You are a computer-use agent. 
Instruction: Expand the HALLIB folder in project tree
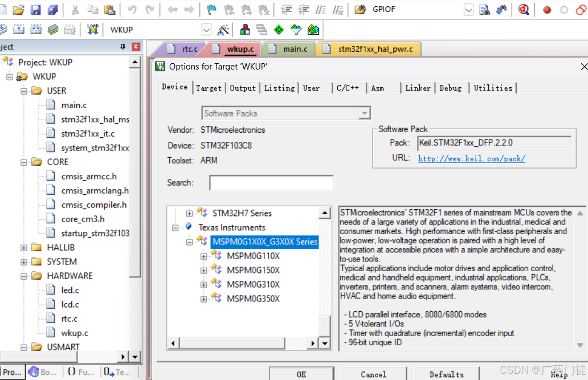[x=24, y=248]
